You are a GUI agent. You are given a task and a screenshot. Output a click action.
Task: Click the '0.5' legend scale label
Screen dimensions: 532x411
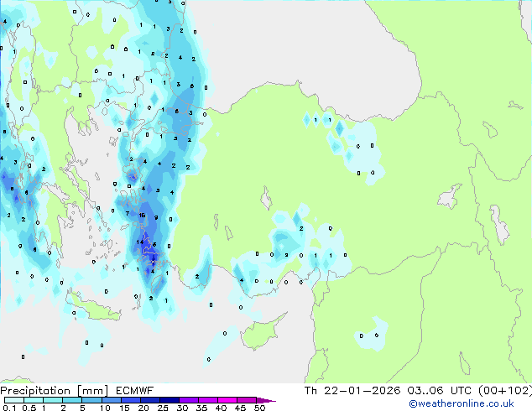pos(29,408)
